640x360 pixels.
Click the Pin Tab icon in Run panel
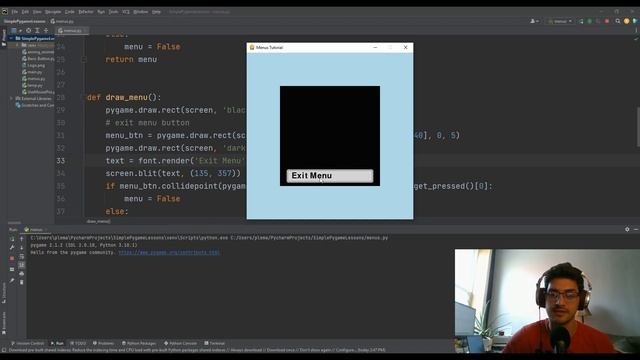click(x=12, y=280)
